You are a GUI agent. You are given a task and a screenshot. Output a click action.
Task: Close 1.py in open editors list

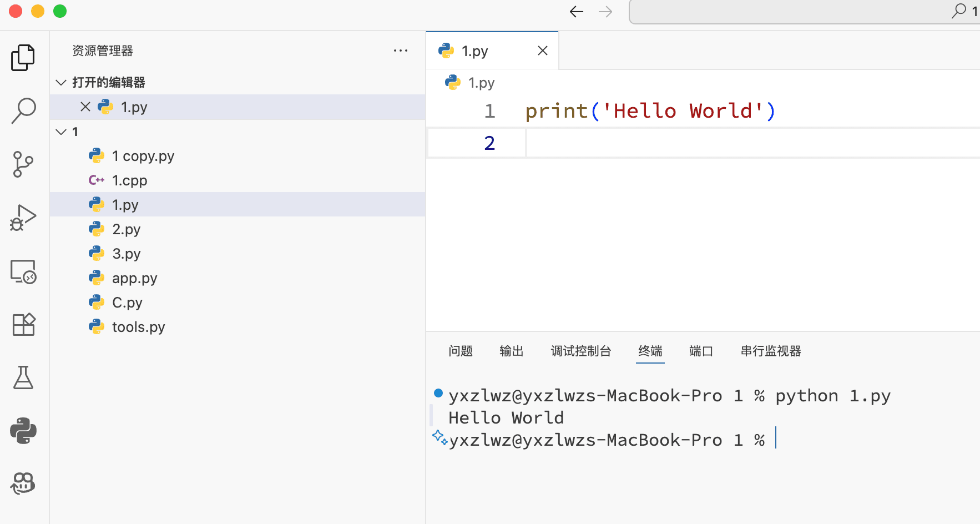(85, 107)
